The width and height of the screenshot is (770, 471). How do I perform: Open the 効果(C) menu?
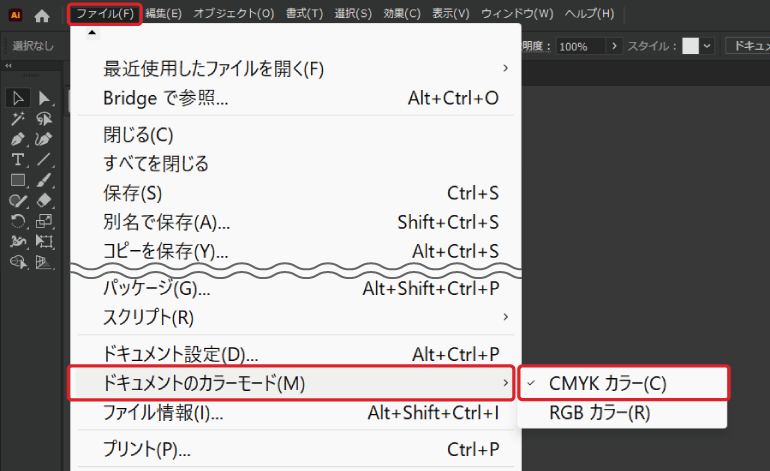click(x=402, y=14)
